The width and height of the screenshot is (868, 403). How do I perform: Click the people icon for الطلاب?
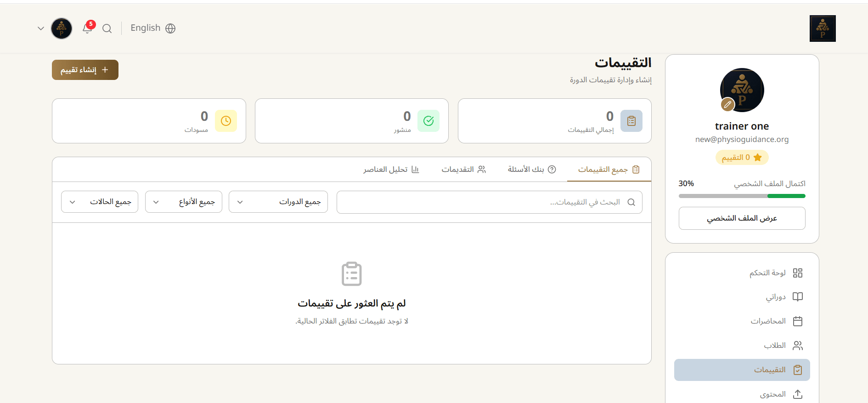798,346
